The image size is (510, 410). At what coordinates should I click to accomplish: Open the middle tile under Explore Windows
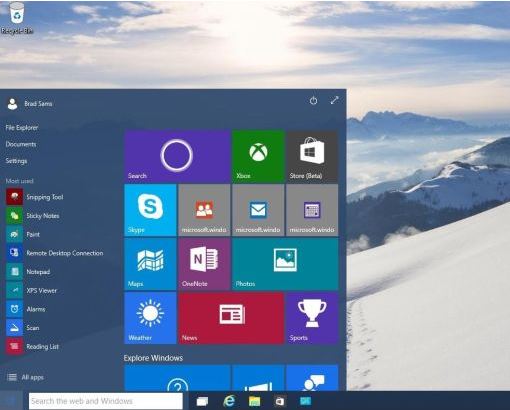[x=258, y=378]
